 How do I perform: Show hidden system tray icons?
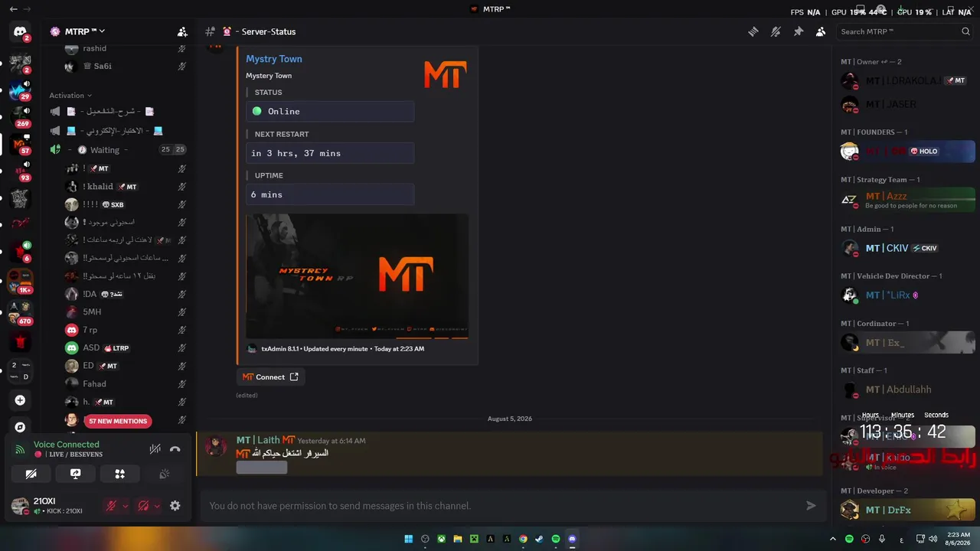tap(833, 539)
